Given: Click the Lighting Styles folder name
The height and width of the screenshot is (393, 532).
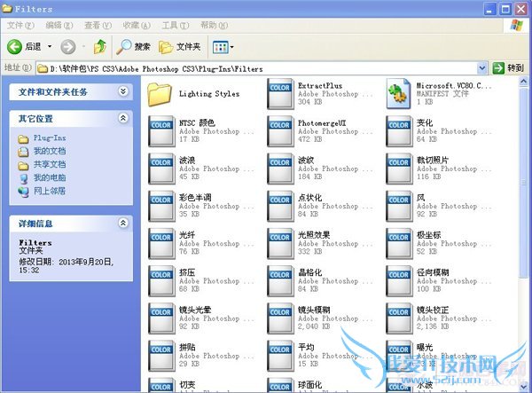Looking at the screenshot, I should (x=209, y=94).
